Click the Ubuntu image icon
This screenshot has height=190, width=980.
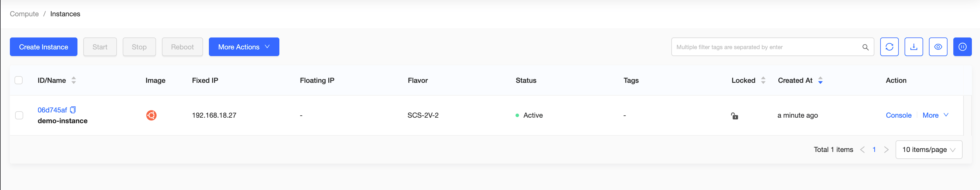pos(151,115)
